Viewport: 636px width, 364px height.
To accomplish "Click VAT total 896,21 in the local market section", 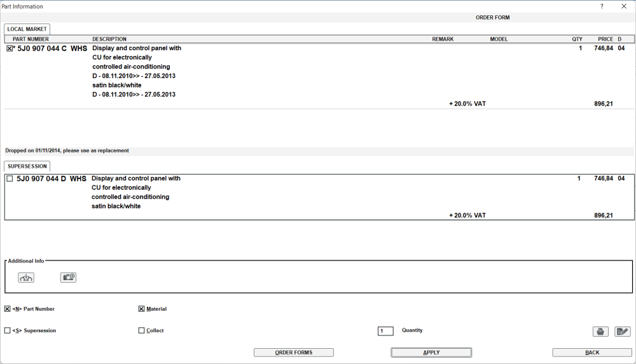I will (604, 104).
